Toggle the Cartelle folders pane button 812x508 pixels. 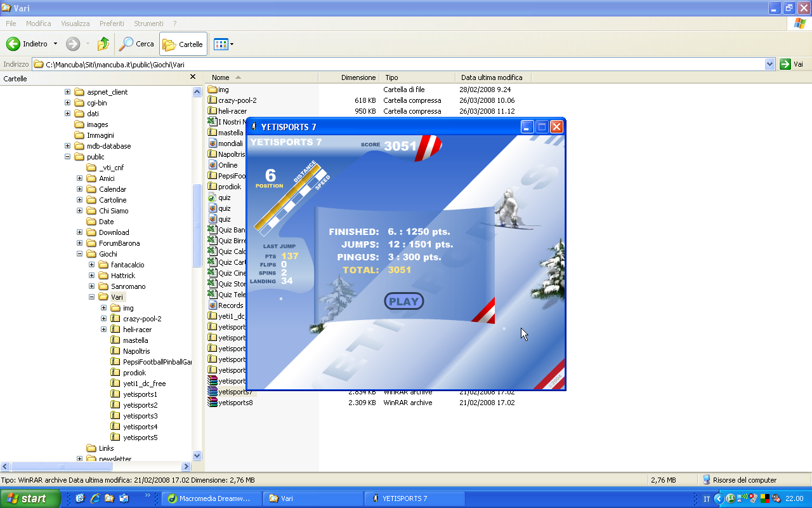tap(183, 44)
